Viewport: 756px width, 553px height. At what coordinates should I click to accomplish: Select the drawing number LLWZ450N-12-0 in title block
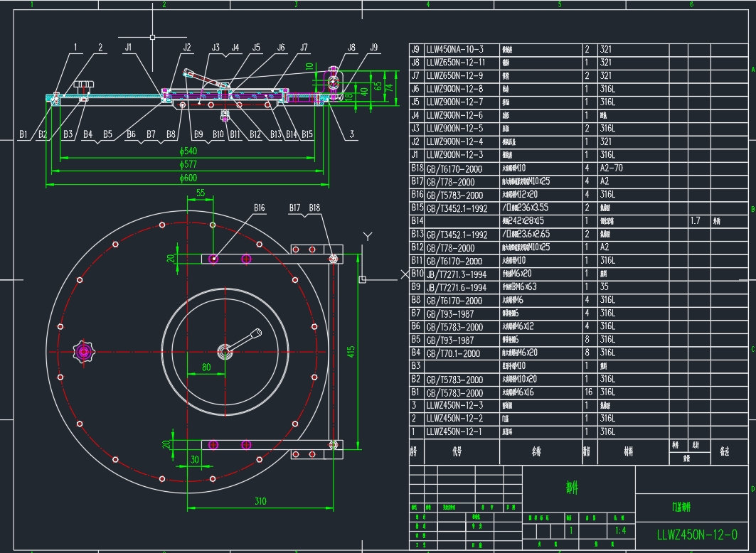click(x=697, y=535)
